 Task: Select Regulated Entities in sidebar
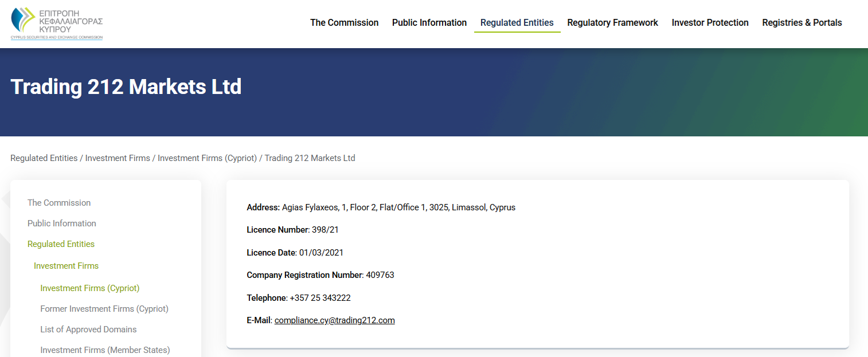pos(61,244)
